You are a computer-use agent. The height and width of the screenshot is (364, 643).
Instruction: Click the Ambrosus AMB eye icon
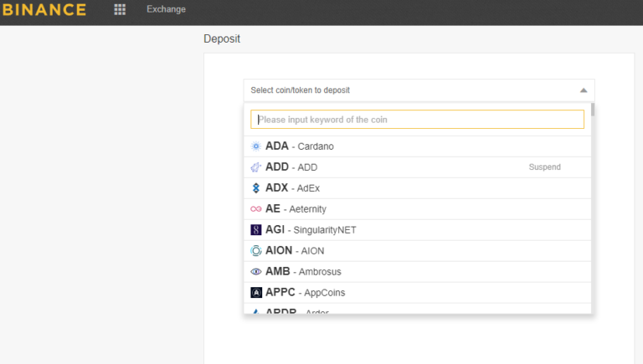pyautogui.click(x=256, y=271)
